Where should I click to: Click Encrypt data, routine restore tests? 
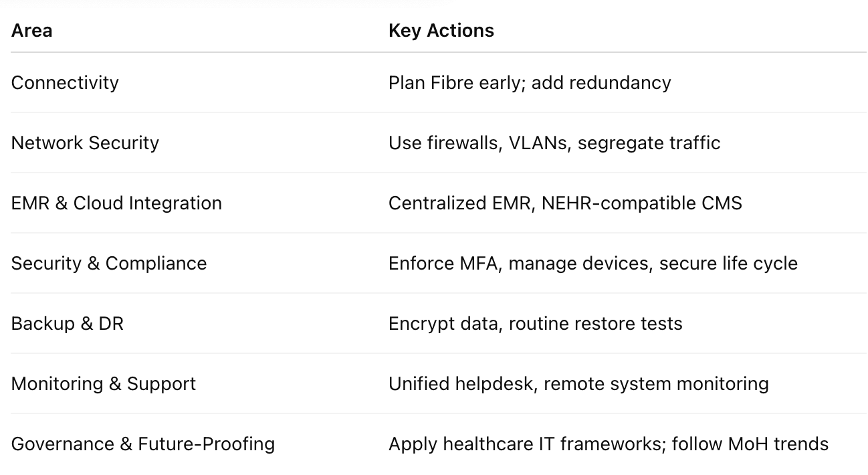(535, 324)
